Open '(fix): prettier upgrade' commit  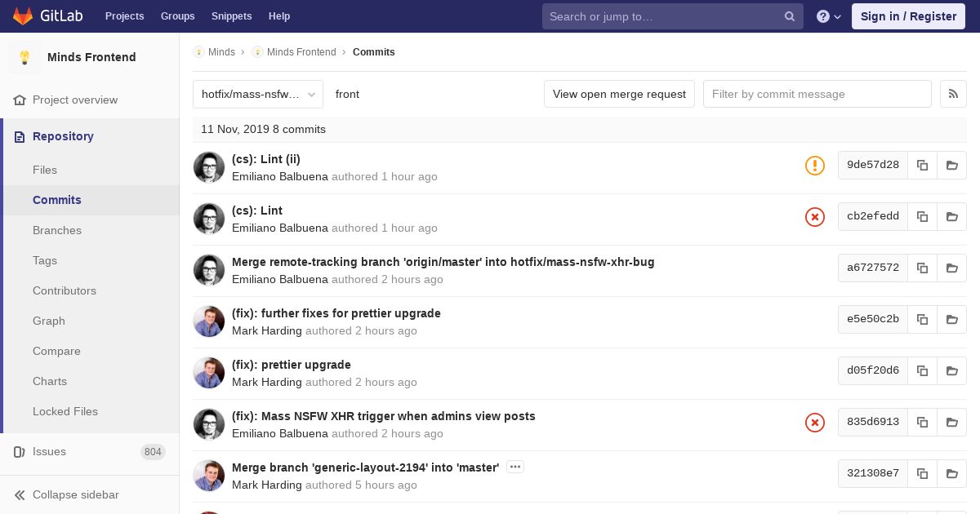coord(292,365)
